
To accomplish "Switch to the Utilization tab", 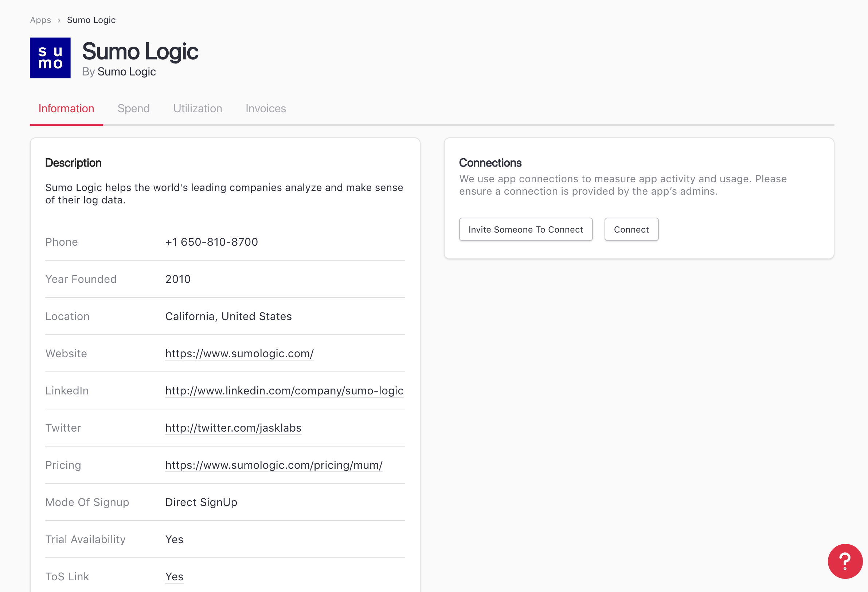I will [197, 108].
